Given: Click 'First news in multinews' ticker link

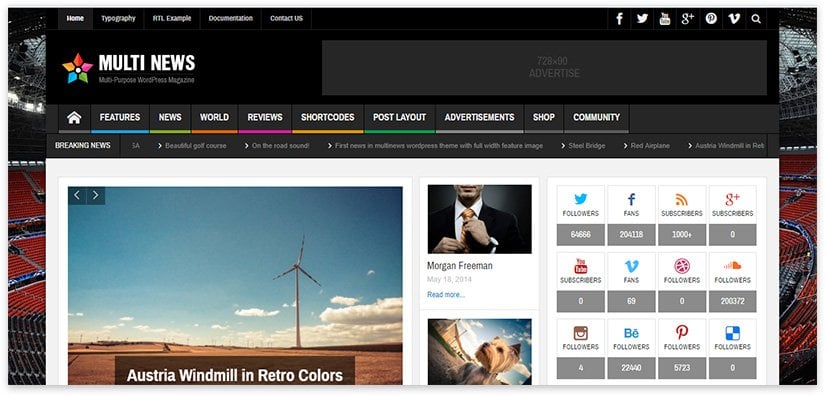Looking at the screenshot, I should (439, 146).
